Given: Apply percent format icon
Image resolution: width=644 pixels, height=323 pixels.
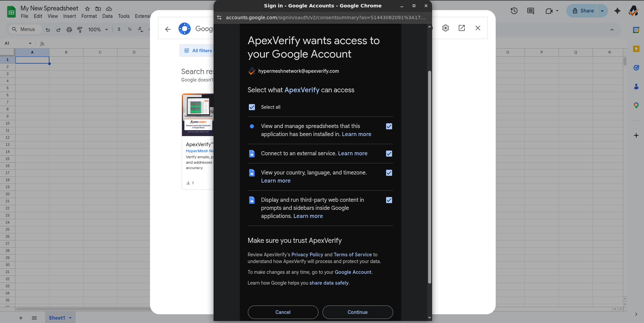Looking at the screenshot, I should click(x=130, y=29).
